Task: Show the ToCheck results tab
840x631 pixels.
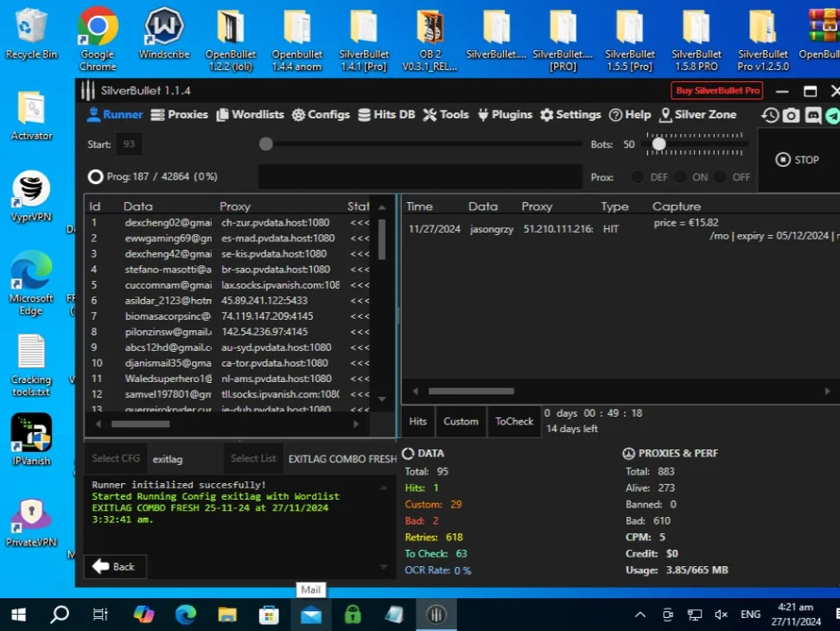Action: (x=514, y=422)
